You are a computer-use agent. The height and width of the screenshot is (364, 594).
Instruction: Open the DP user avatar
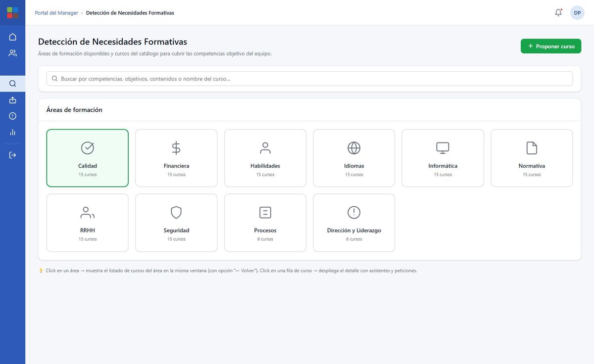[x=577, y=12]
